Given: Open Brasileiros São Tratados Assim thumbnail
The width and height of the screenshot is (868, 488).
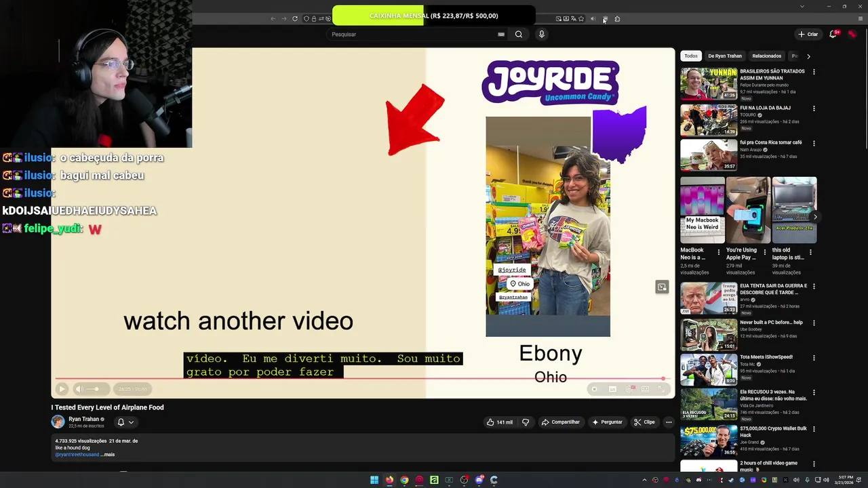Looking at the screenshot, I should (709, 83).
